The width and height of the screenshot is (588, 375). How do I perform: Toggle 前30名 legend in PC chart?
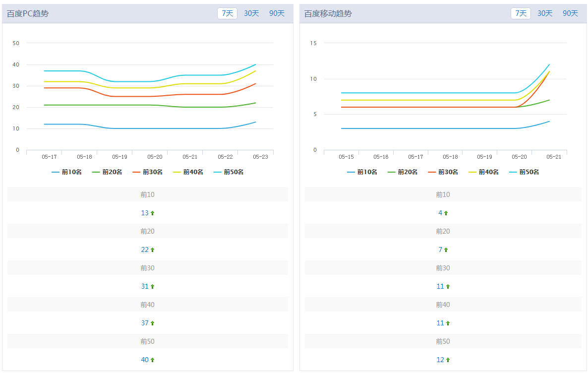[x=148, y=172]
